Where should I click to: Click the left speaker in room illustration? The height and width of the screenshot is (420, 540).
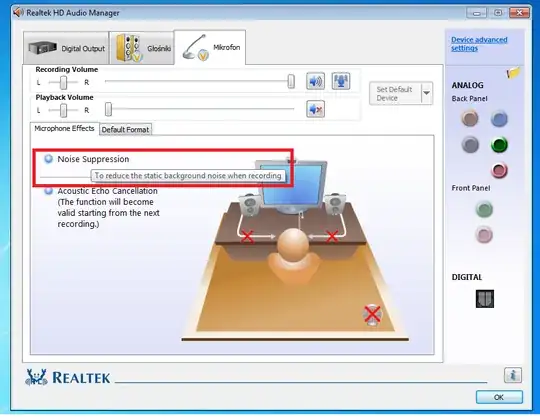[x=250, y=204]
